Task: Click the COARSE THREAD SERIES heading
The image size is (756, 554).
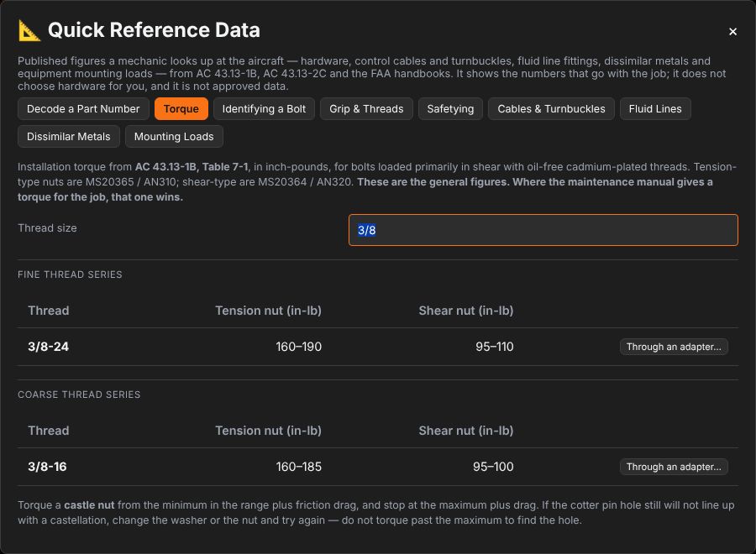Action: (x=79, y=395)
